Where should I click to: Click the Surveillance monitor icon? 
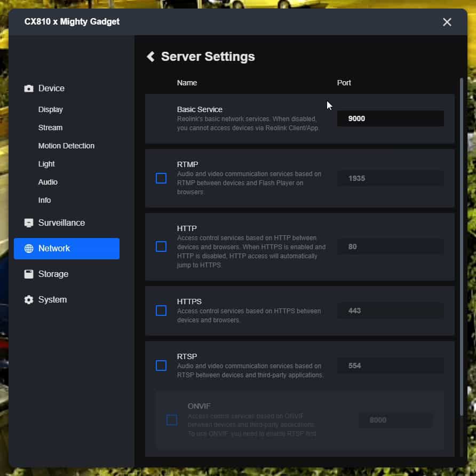[x=29, y=223]
